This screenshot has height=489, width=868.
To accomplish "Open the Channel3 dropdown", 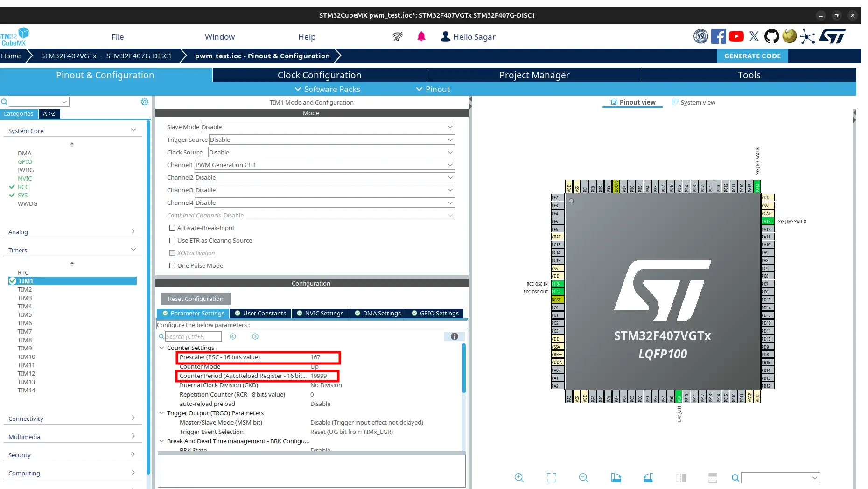I will tap(325, 190).
